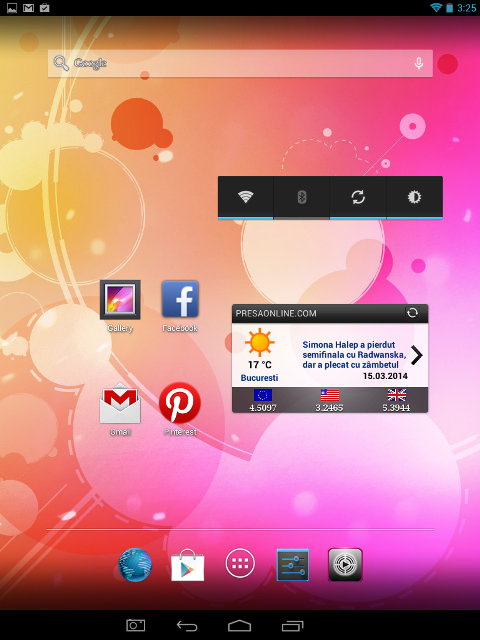The width and height of the screenshot is (480, 640).
Task: Open the picture notification in status bar
Action: [12, 8]
